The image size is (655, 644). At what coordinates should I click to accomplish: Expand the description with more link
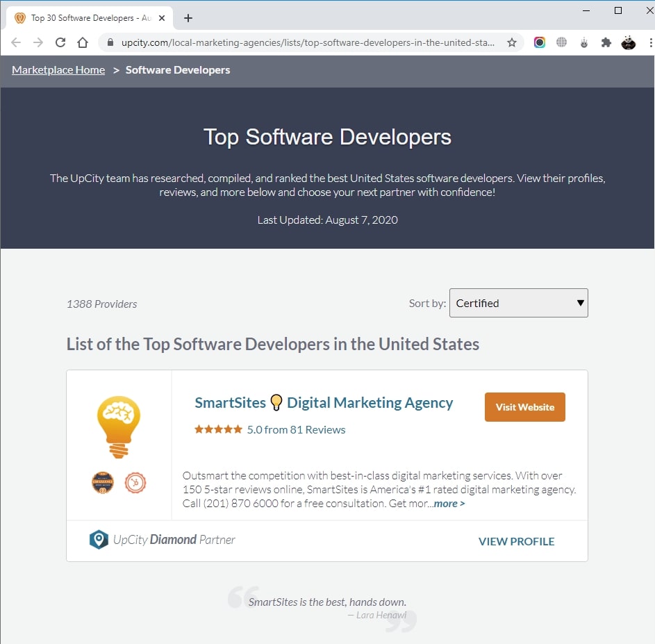[449, 504]
